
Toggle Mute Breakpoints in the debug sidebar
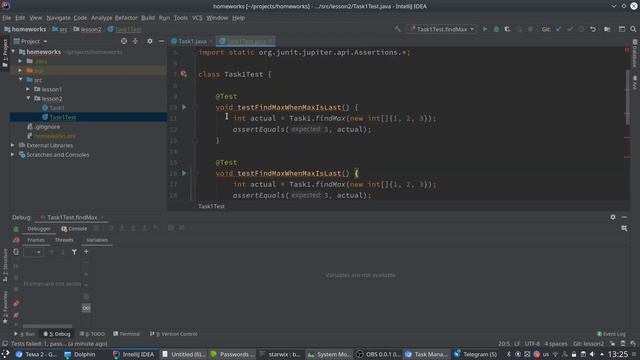16,315
